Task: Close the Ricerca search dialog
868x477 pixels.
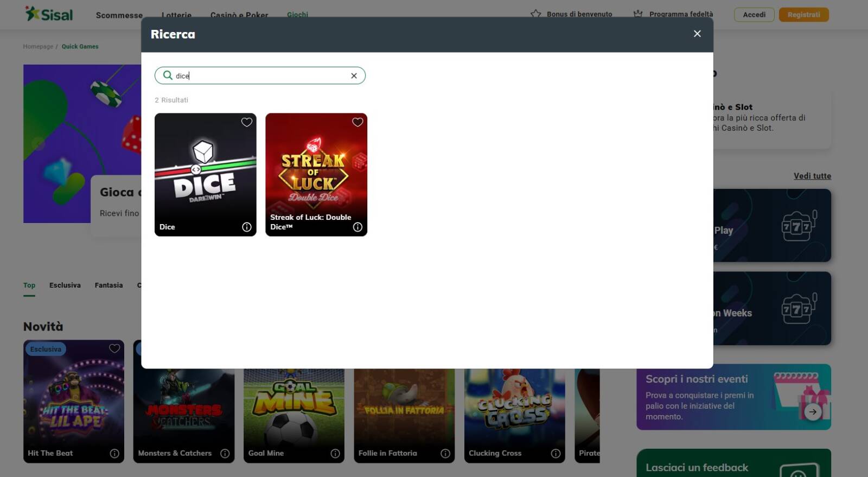Action: [697, 34]
